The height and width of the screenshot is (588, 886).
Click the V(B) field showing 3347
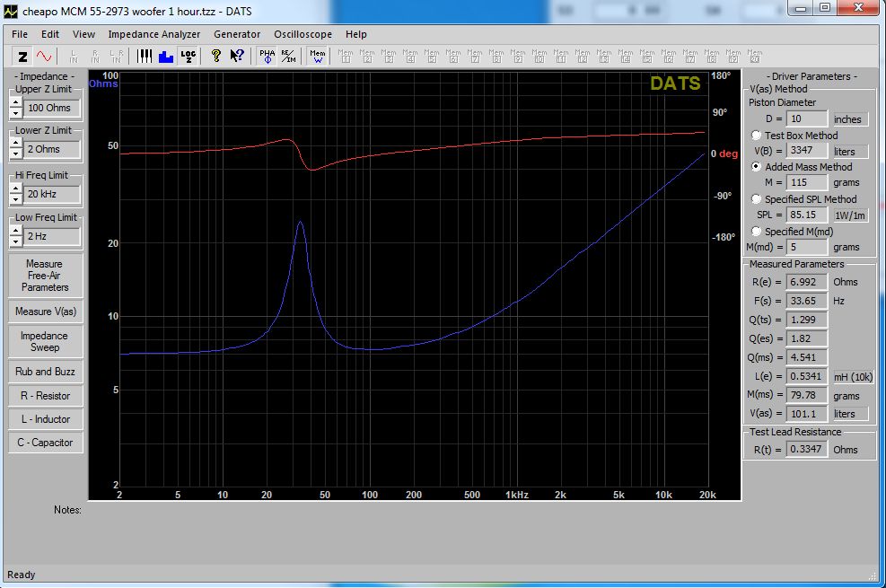(x=807, y=150)
